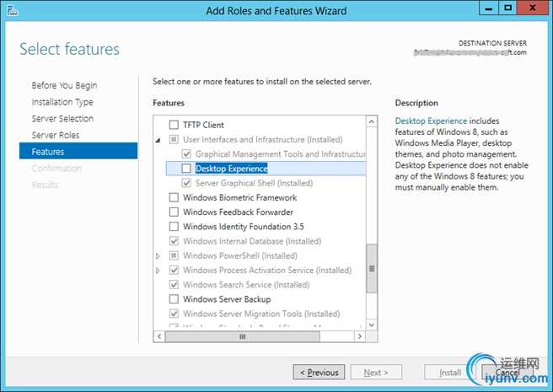Click the Next button
This screenshot has width=553, height=392.
pyautogui.click(x=376, y=373)
